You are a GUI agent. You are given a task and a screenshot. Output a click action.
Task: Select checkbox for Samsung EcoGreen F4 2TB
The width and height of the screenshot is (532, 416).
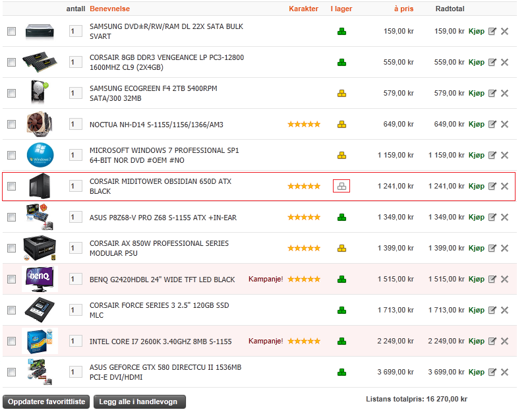point(11,94)
